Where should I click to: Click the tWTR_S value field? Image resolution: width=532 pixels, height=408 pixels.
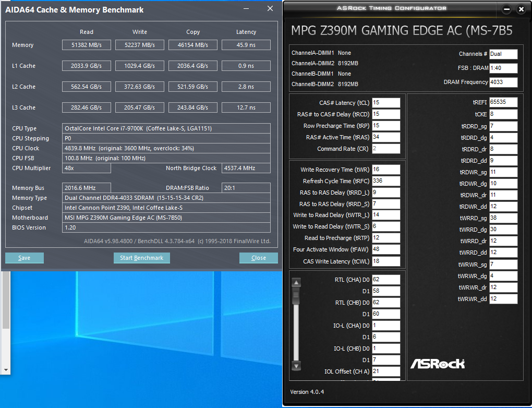[x=386, y=226]
